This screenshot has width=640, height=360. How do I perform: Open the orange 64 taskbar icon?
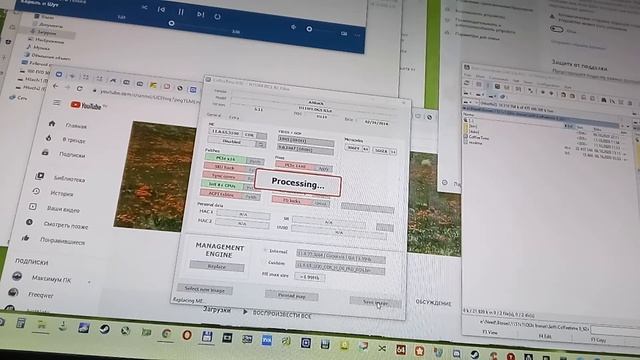point(401,350)
